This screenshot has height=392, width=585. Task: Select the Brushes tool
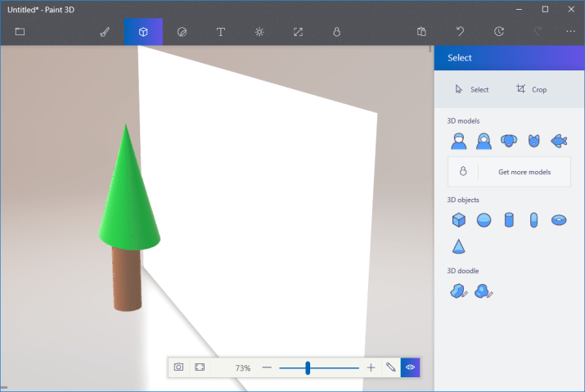click(105, 32)
